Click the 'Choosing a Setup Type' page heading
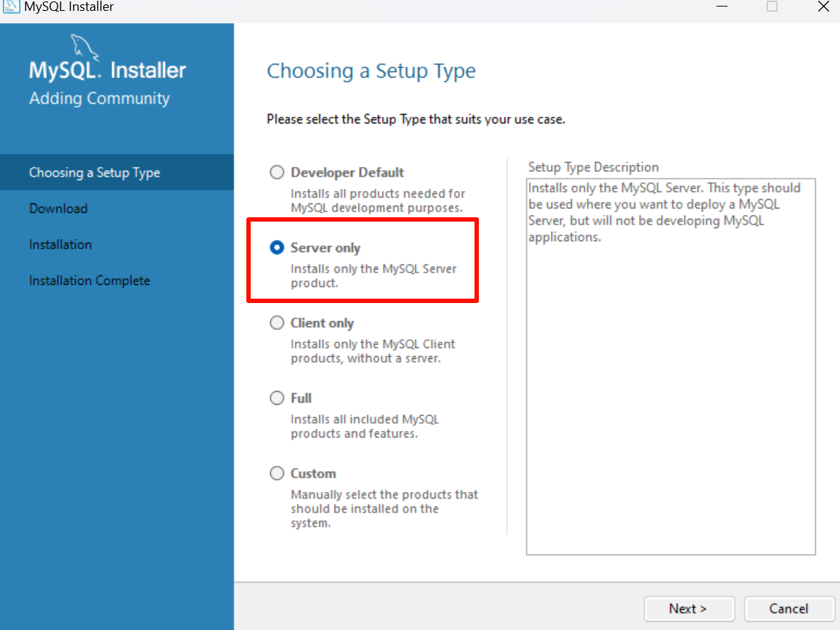This screenshot has height=630, width=840. (x=371, y=71)
